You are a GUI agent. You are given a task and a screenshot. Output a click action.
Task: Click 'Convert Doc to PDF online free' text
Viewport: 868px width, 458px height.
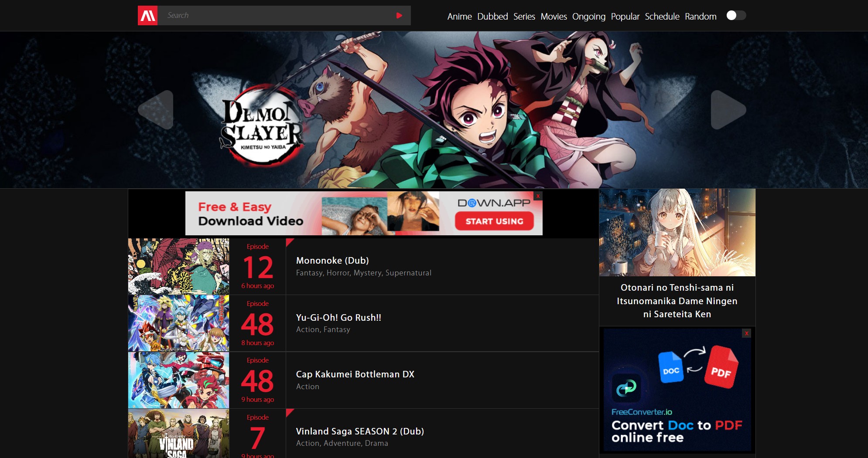click(x=677, y=431)
